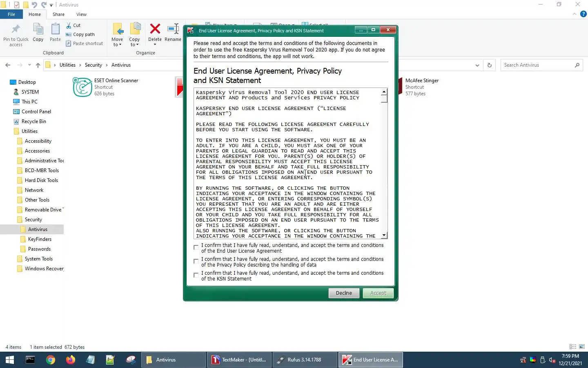Launch Firefox from the taskbar
588x368 pixels.
pos(71,360)
